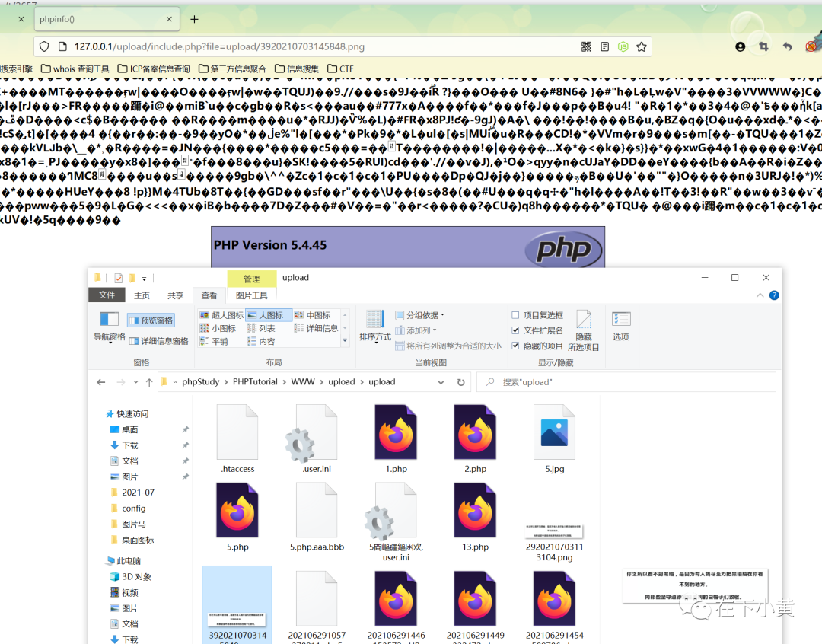Expand address bar history dropdown
The height and width of the screenshot is (644, 822).
coord(441,382)
